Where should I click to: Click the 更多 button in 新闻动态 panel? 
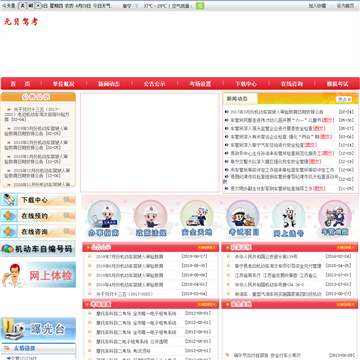(x=343, y=99)
